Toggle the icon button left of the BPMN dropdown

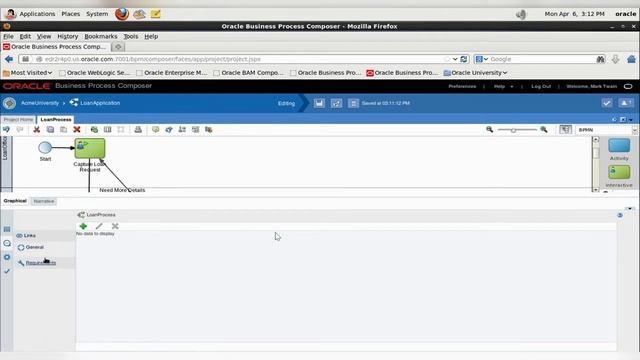(565, 129)
